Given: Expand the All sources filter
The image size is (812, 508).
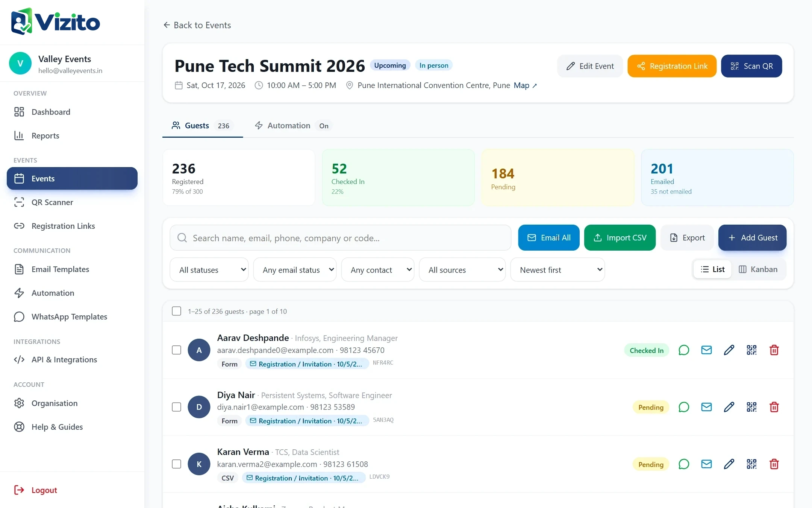Looking at the screenshot, I should [x=462, y=270].
